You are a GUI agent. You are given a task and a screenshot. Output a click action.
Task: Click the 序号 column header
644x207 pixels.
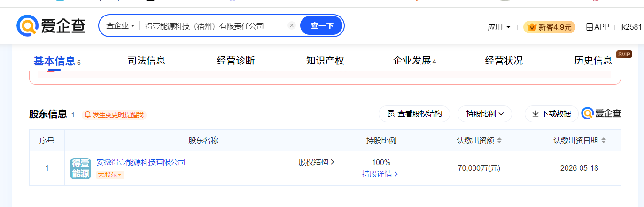[x=47, y=141]
